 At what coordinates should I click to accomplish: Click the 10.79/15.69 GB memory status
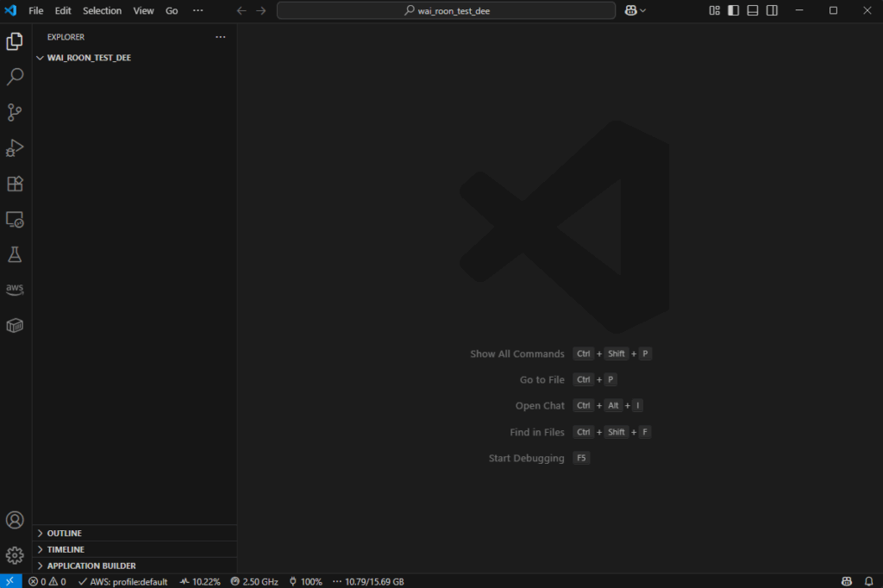coord(368,582)
